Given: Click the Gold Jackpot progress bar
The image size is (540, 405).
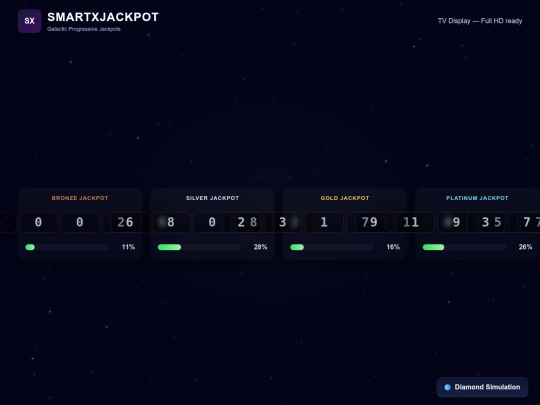Looking at the screenshot, I should point(332,247).
